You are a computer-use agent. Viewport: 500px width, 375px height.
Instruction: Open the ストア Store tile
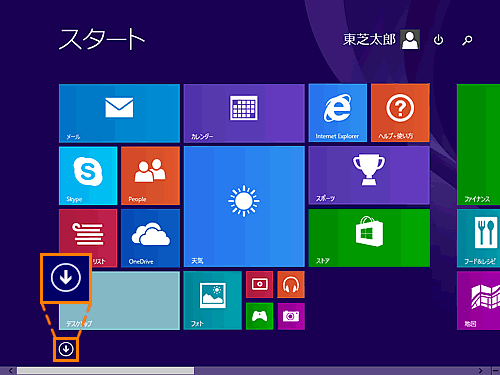coord(369,238)
